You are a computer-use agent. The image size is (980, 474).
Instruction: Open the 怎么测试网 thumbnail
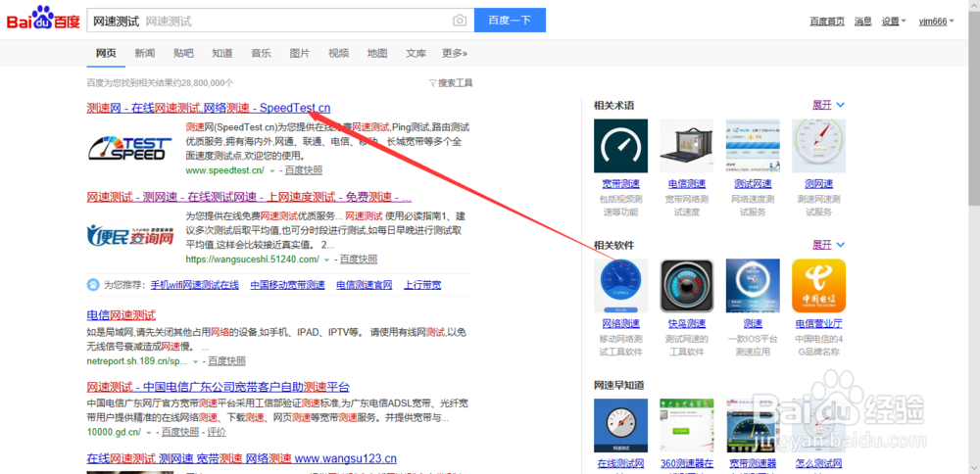click(818, 425)
